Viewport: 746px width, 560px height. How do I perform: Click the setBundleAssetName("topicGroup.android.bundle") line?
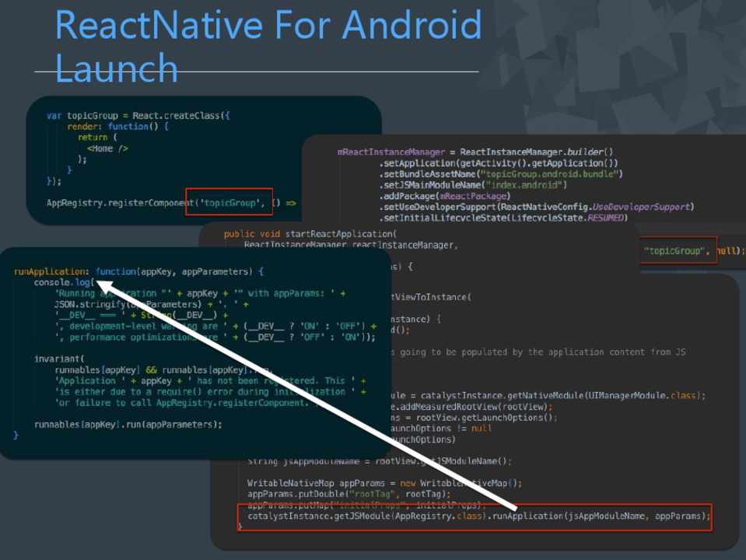(x=501, y=174)
